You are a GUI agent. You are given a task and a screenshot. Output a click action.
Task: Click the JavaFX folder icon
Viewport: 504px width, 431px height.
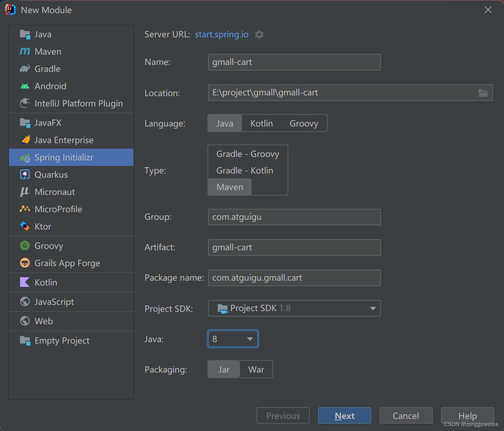[x=25, y=123]
